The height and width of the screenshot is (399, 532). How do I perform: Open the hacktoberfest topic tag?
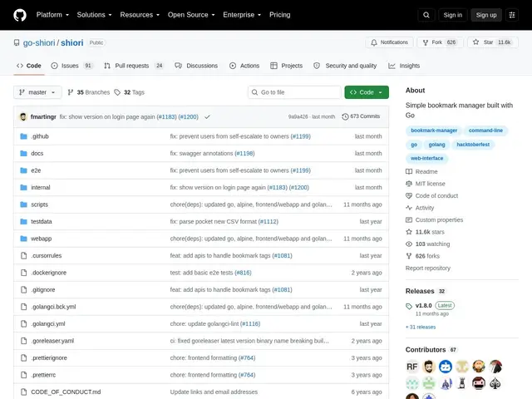(473, 145)
